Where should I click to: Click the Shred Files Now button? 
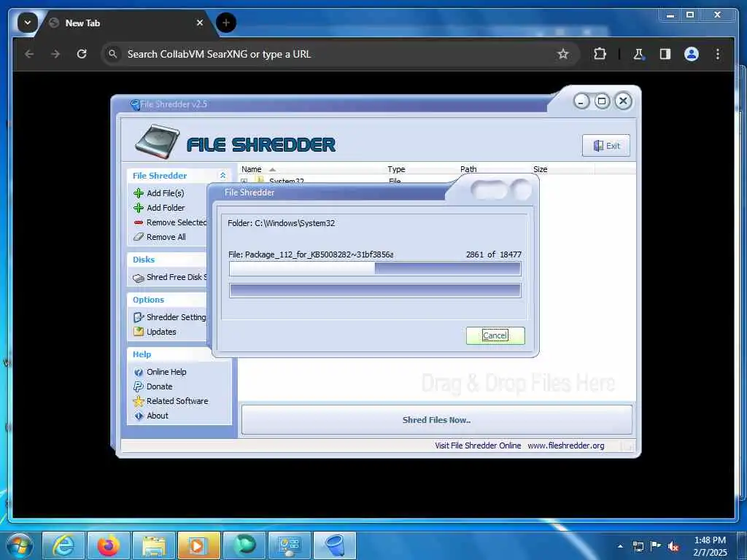[x=436, y=420]
